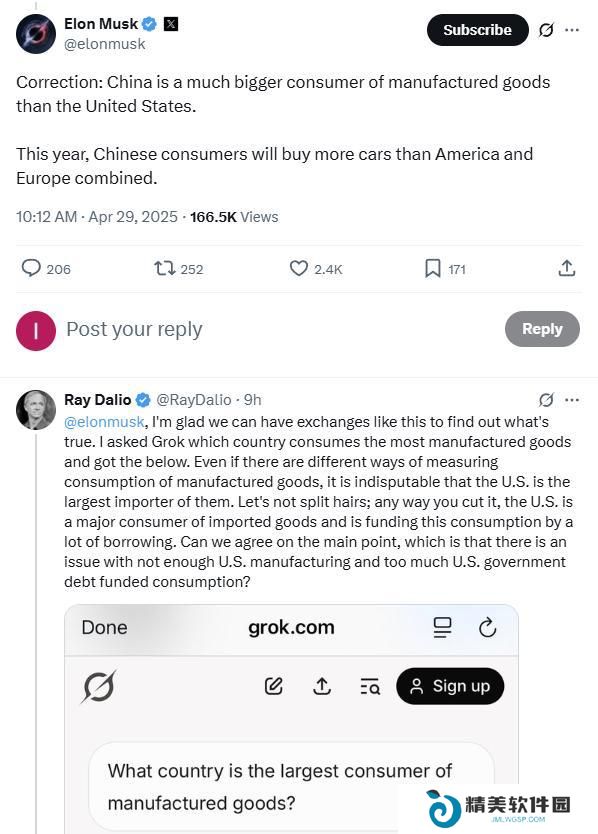The image size is (598, 834).
Task: Subscribe to Elon Musk
Action: [x=477, y=30]
